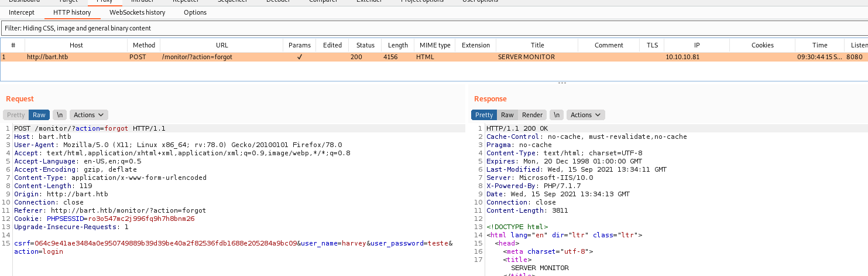Click the Referer header line in request
This screenshot has width=868, height=276.
pyautogui.click(x=109, y=210)
